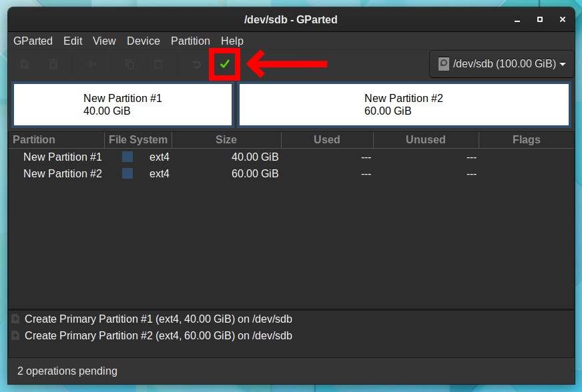This screenshot has width=582, height=392.
Task: Click the ext4 color square for New Partition #2
Action: tap(127, 173)
